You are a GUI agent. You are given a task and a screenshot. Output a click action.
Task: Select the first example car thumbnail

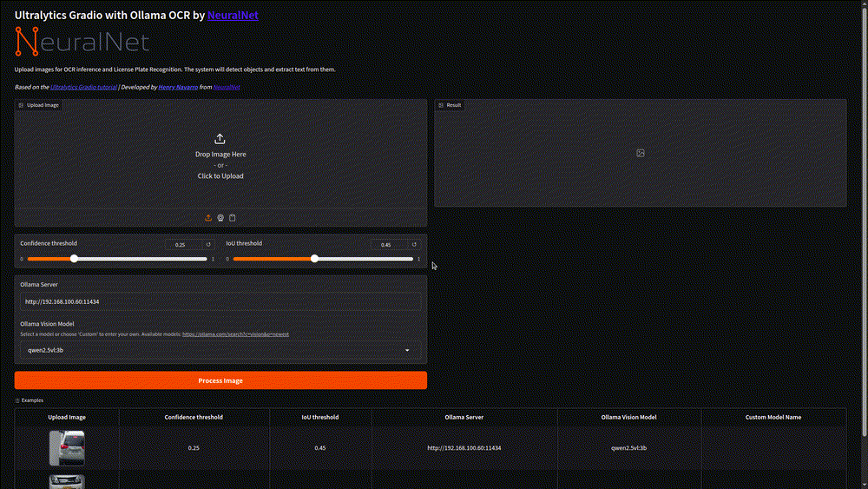67,447
